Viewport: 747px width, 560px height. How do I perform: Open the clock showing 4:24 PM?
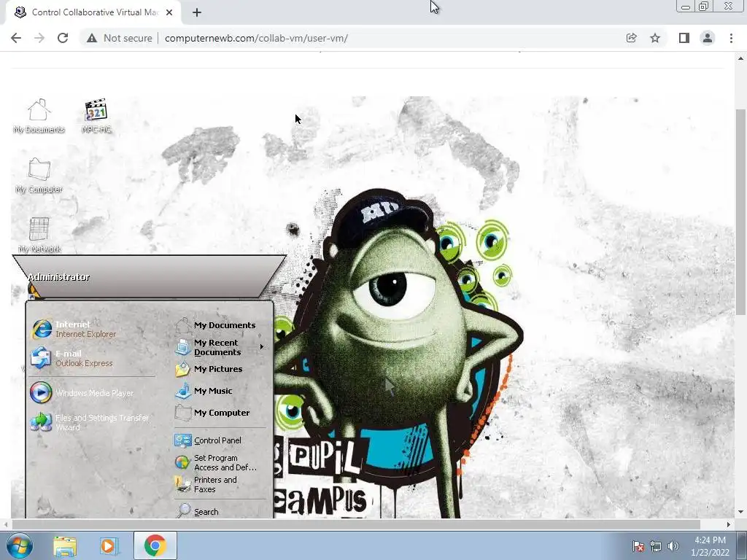point(710,546)
